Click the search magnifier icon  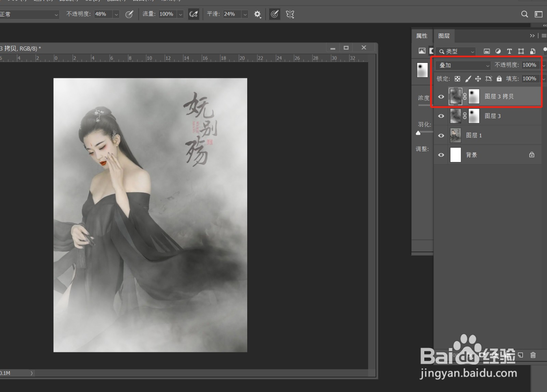pyautogui.click(x=524, y=14)
